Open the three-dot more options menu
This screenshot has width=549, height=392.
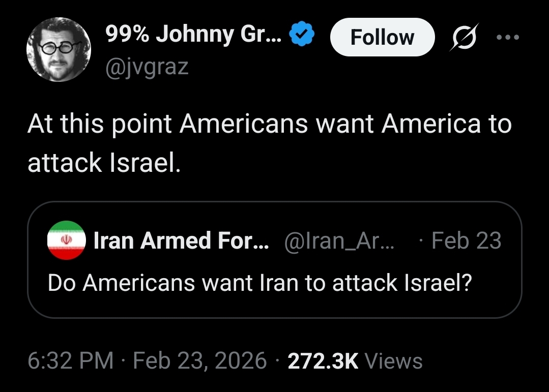509,37
